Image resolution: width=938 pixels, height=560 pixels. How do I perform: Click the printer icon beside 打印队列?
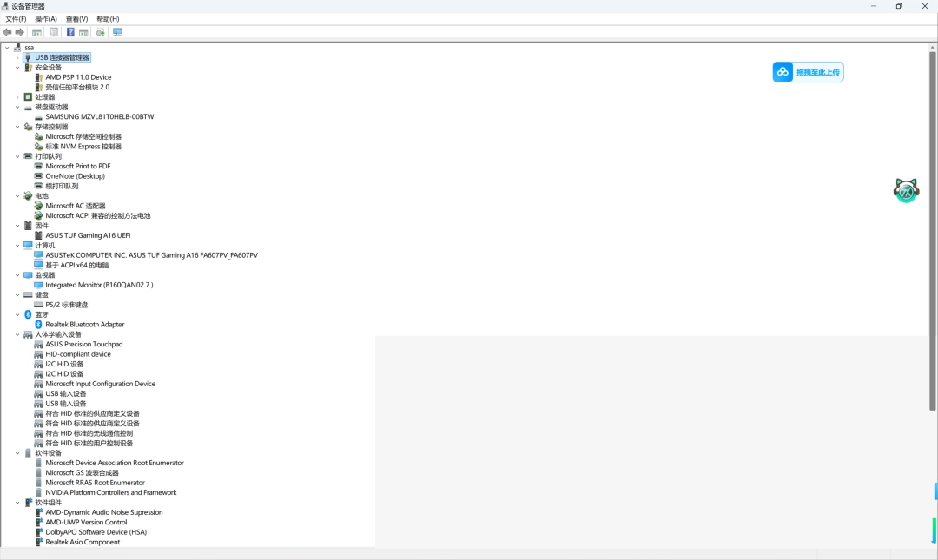[x=28, y=157]
